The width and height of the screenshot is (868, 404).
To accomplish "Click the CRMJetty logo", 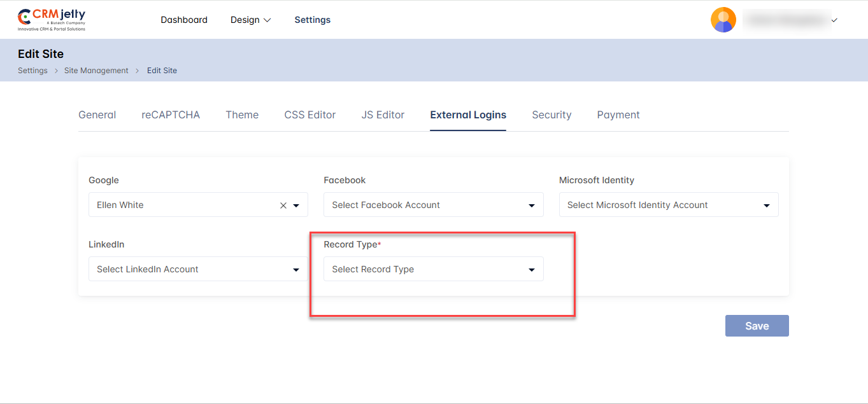I will (x=52, y=20).
